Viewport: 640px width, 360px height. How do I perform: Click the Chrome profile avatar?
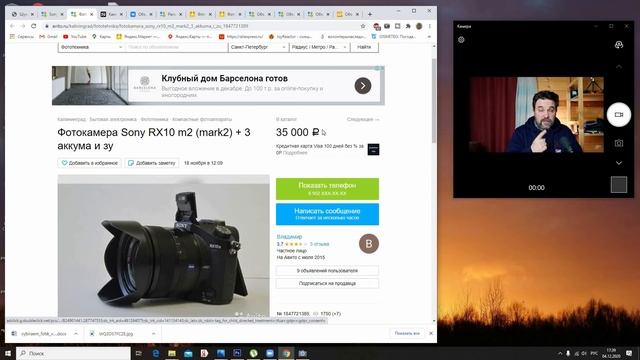point(419,26)
